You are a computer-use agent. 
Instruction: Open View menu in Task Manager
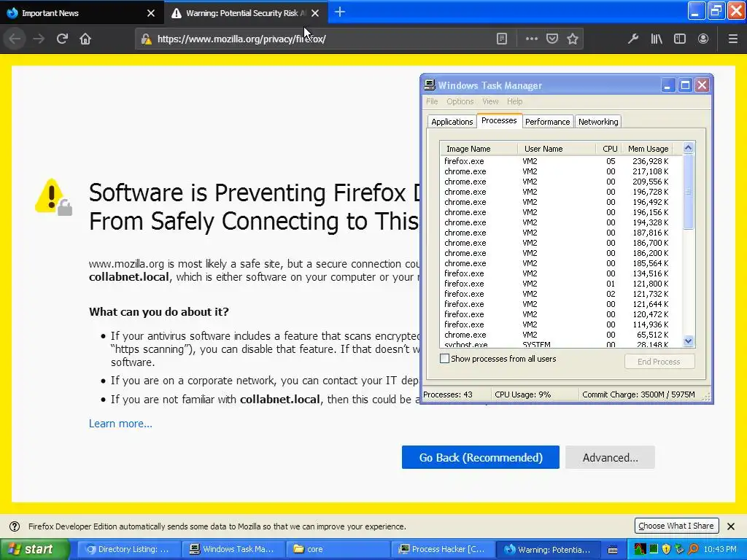(490, 101)
